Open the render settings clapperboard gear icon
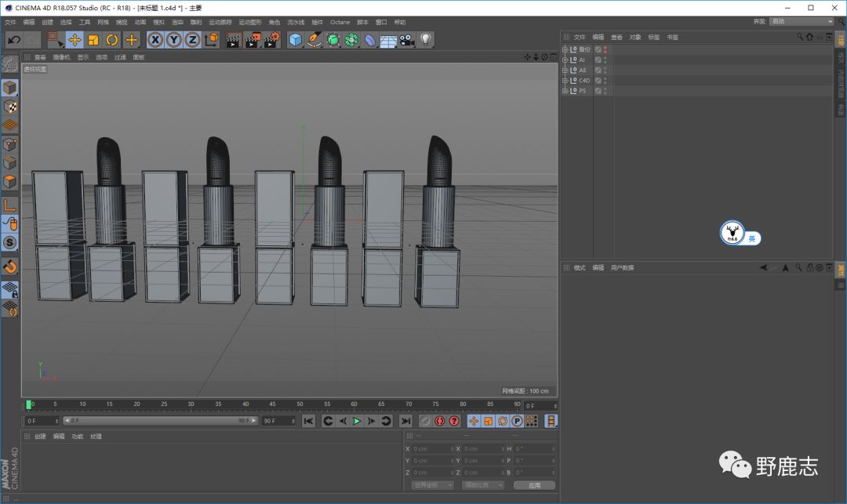 point(271,40)
